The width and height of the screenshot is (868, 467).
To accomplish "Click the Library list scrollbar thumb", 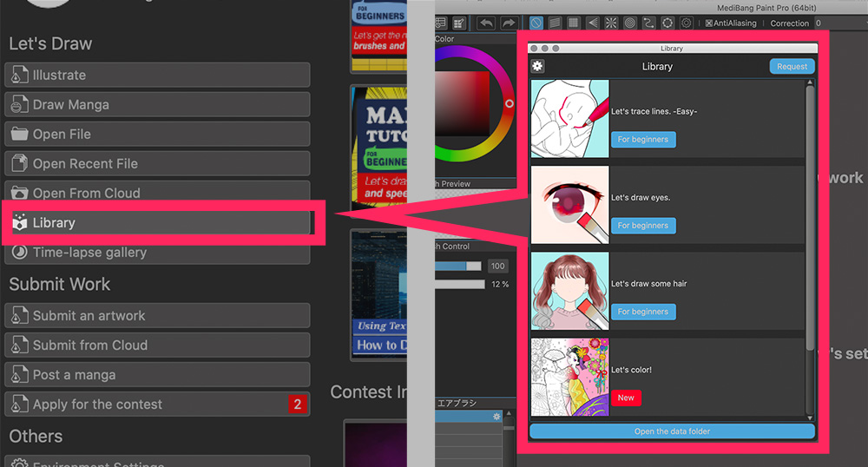I will (x=811, y=219).
